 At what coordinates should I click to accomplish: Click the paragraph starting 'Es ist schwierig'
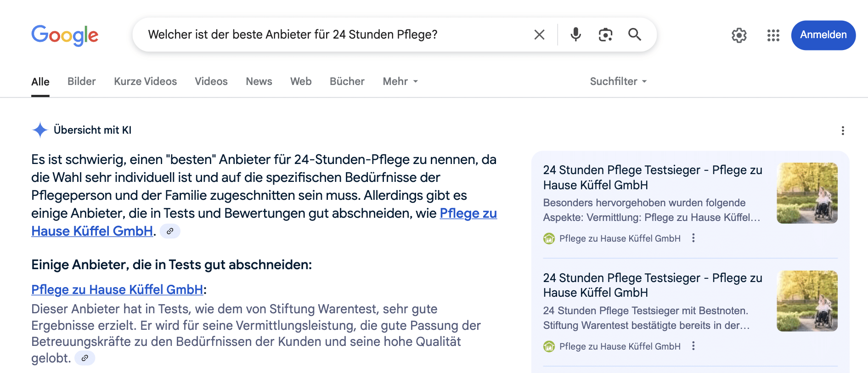pos(264,195)
